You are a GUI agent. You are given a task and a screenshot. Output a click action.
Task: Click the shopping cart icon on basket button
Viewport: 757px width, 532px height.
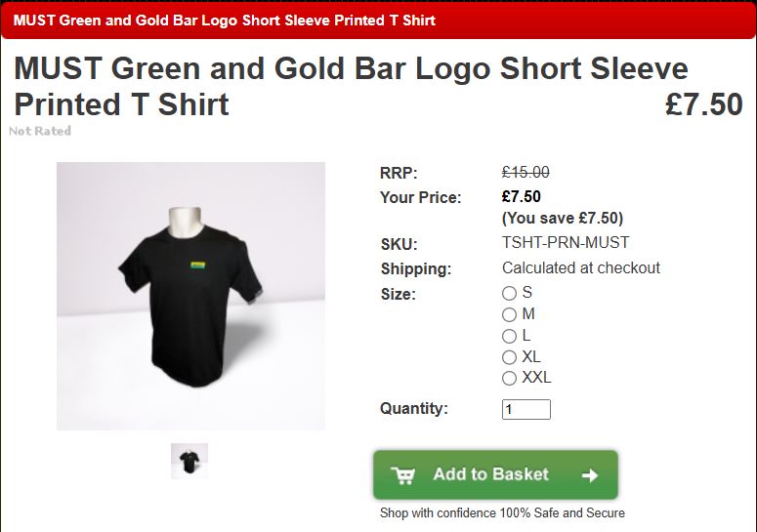[x=402, y=475]
